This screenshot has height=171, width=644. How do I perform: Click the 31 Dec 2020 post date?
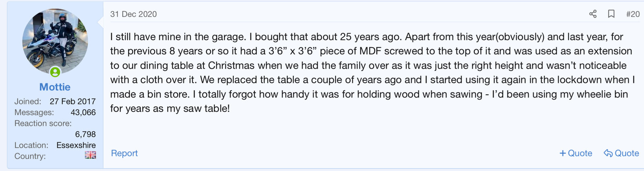[134, 14]
